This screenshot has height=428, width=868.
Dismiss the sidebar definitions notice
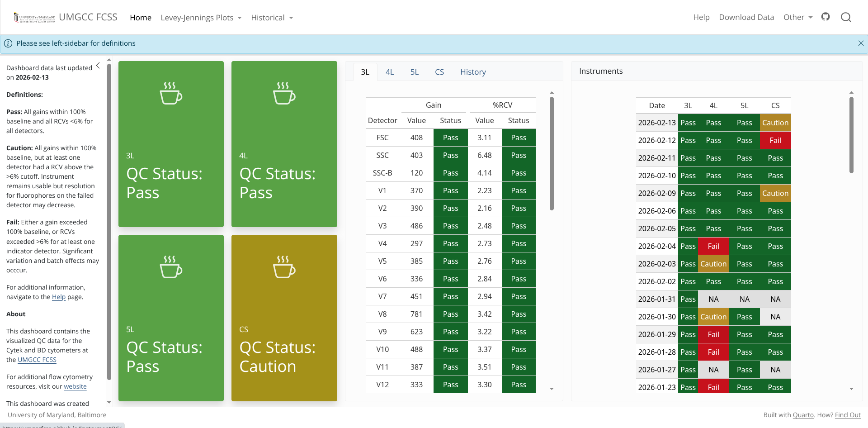click(x=861, y=43)
